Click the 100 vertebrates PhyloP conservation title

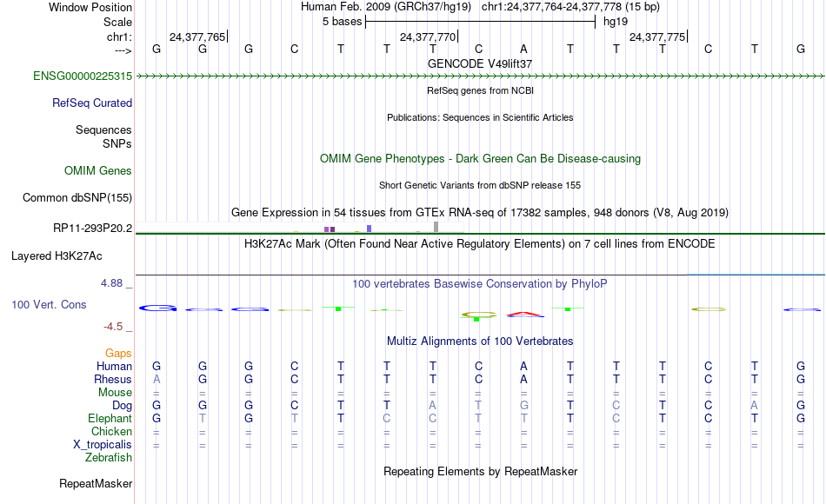click(x=480, y=284)
